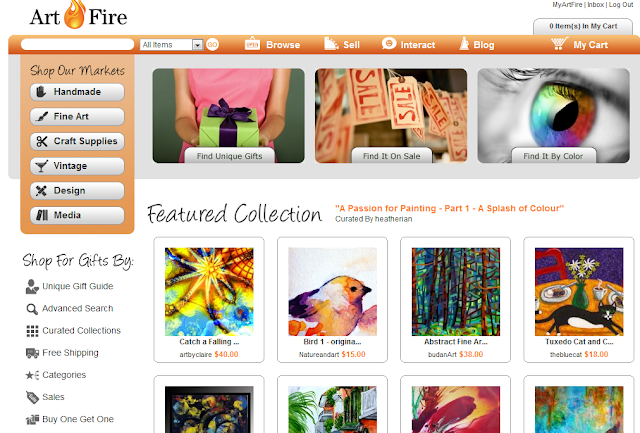Open the Tuxedo Cat painting thumbnail
This screenshot has width=640, height=433.
tap(579, 291)
